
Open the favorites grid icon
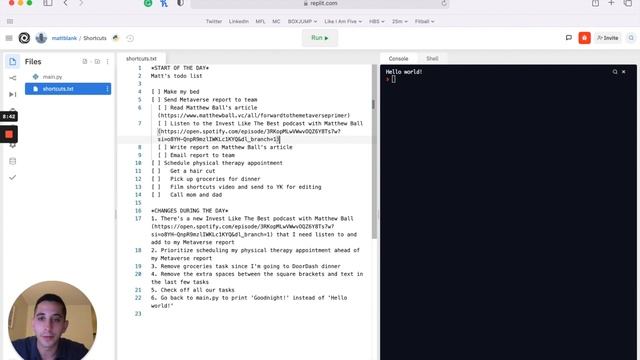pos(10,21)
